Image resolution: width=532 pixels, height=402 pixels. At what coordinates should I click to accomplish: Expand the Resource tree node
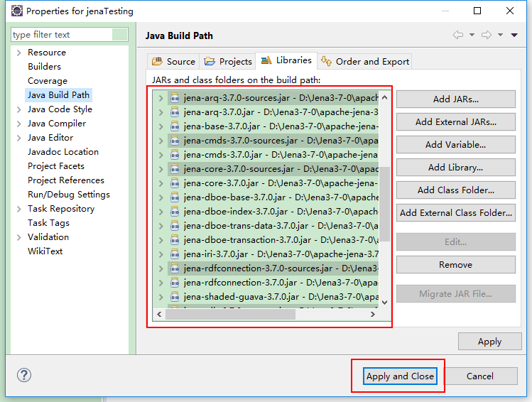point(18,53)
